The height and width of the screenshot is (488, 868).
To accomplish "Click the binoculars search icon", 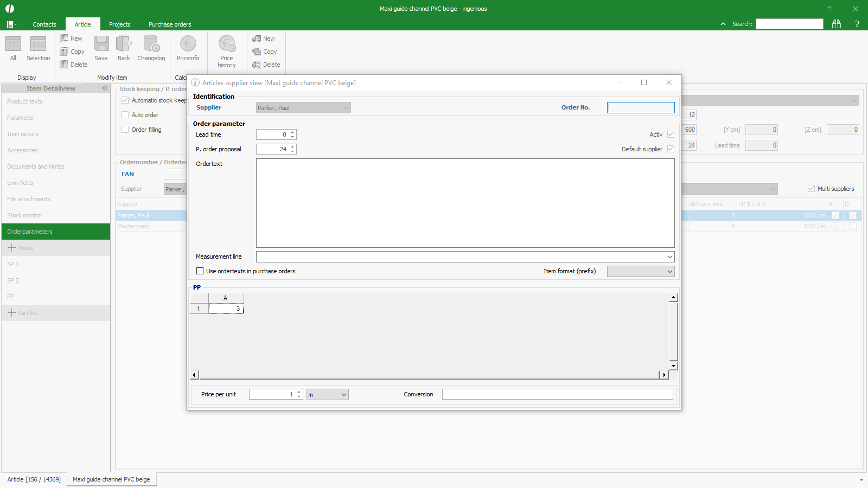I will pos(837,24).
